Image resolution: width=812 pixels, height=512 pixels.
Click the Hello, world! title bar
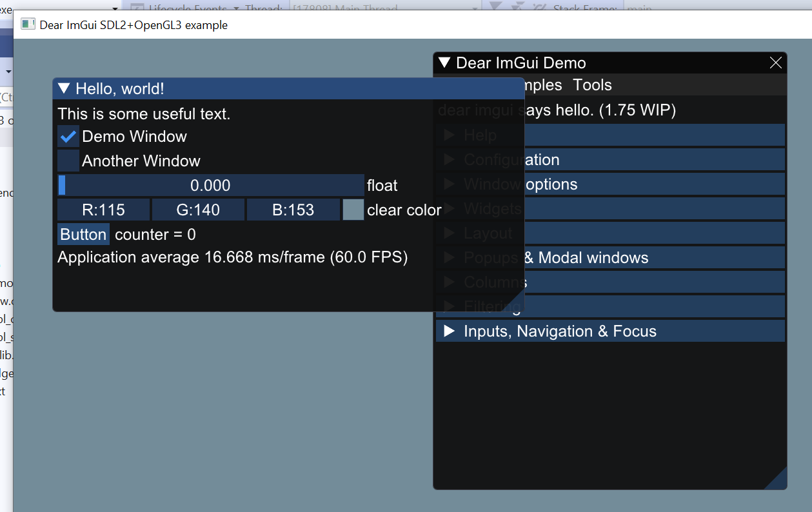pos(288,89)
